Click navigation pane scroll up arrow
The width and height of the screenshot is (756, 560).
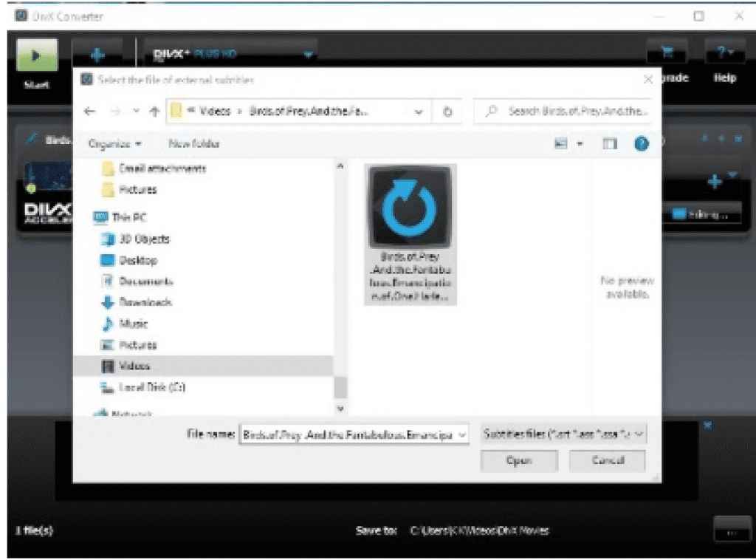(x=340, y=166)
